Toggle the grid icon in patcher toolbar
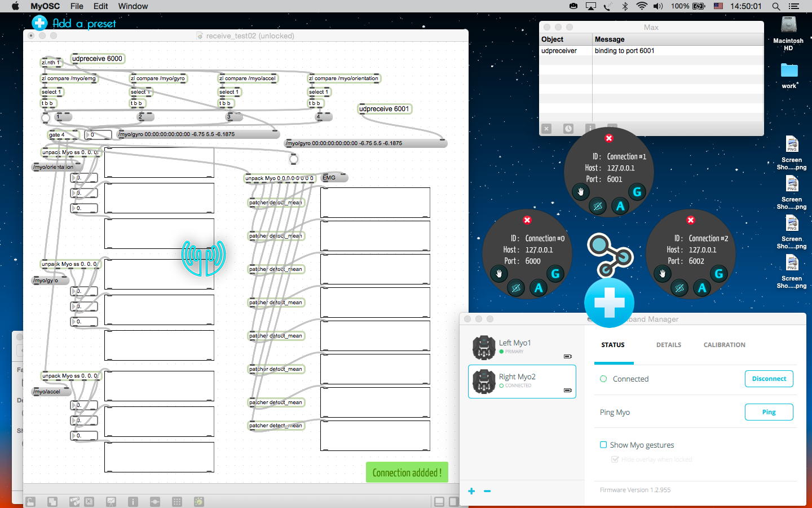The height and width of the screenshot is (508, 812). pyautogui.click(x=177, y=501)
